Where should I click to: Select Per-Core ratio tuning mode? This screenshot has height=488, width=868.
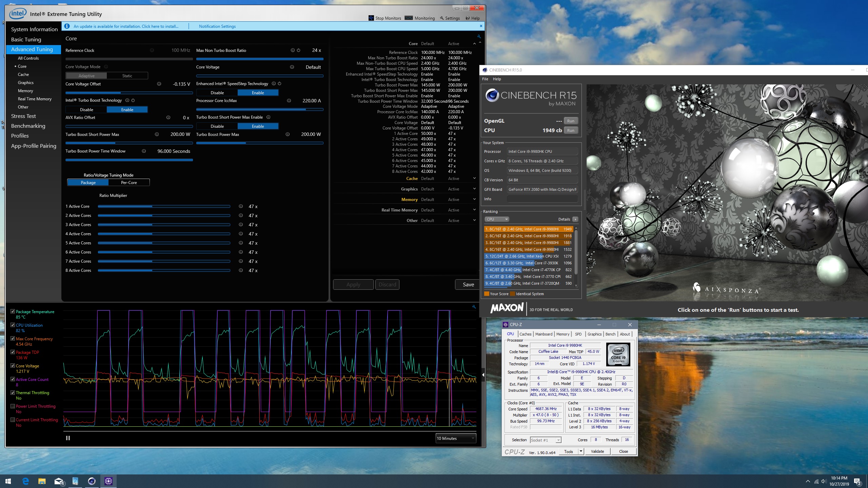click(129, 182)
